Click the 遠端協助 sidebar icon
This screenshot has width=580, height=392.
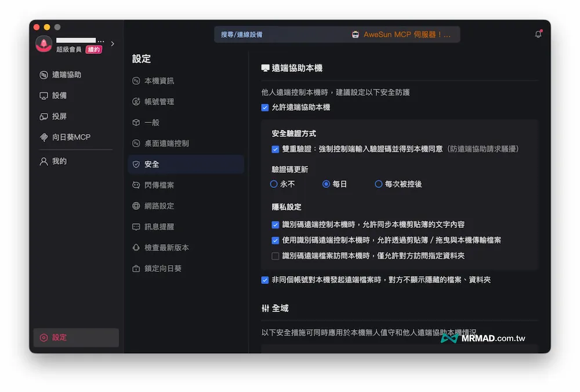[x=43, y=75]
